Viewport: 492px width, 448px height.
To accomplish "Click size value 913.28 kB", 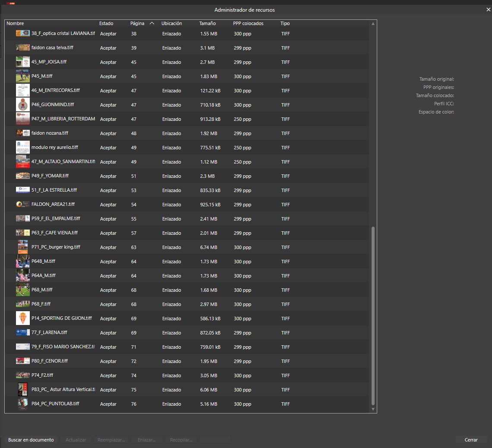I will coord(210,119).
